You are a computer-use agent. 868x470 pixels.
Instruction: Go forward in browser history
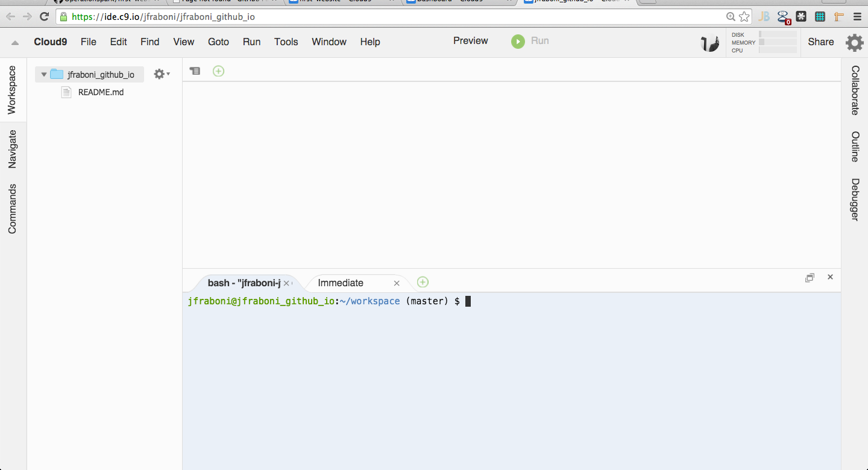[x=27, y=17]
